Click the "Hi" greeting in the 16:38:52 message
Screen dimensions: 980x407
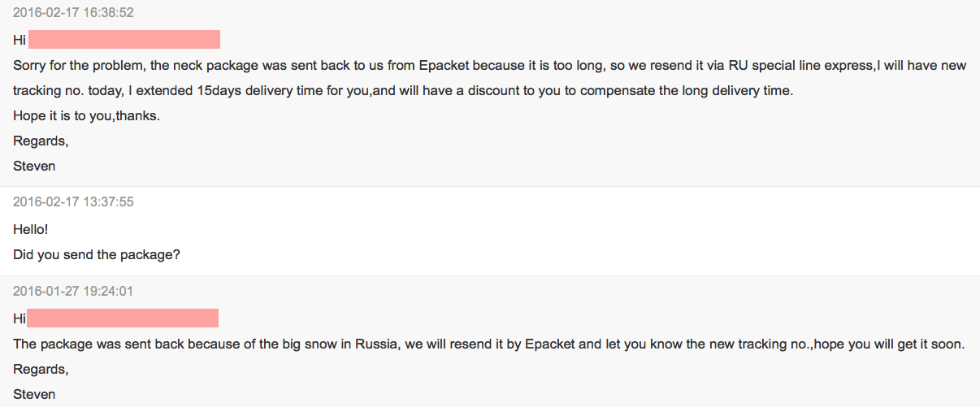20,40
